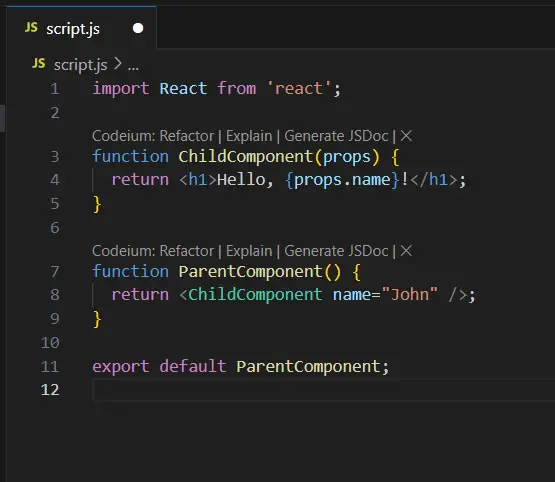Click the ChildComponent function name on line 3

246,156
